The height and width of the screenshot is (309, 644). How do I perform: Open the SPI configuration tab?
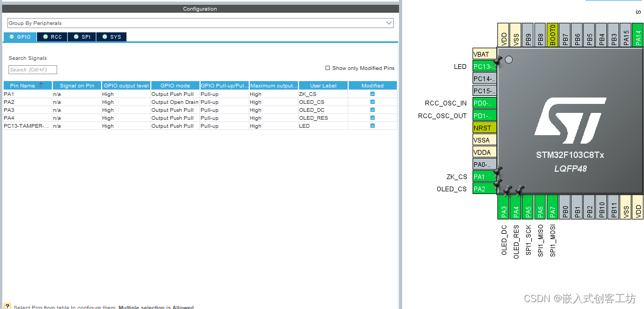82,37
